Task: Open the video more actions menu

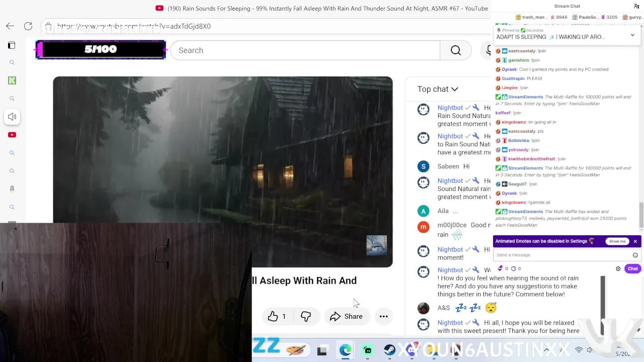Action: [383, 316]
